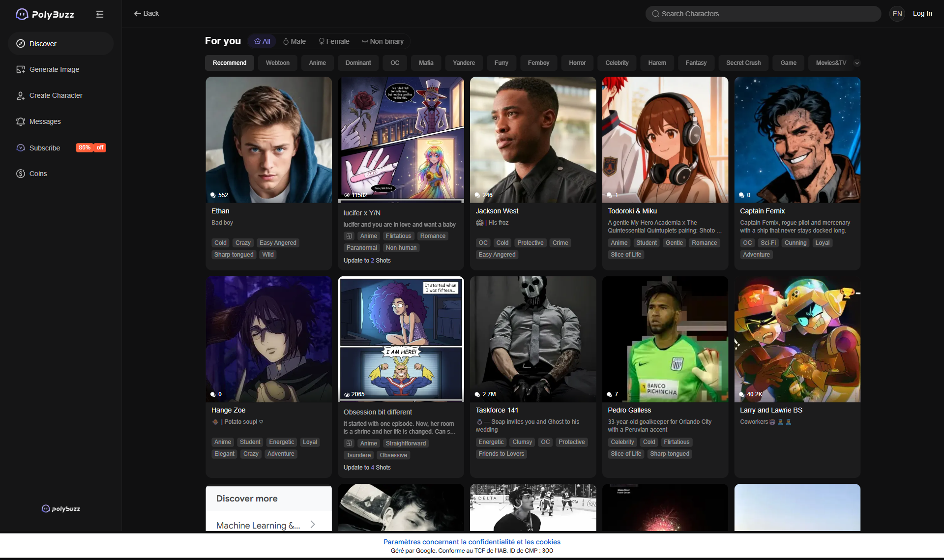Select the Female gender filter

(x=334, y=41)
